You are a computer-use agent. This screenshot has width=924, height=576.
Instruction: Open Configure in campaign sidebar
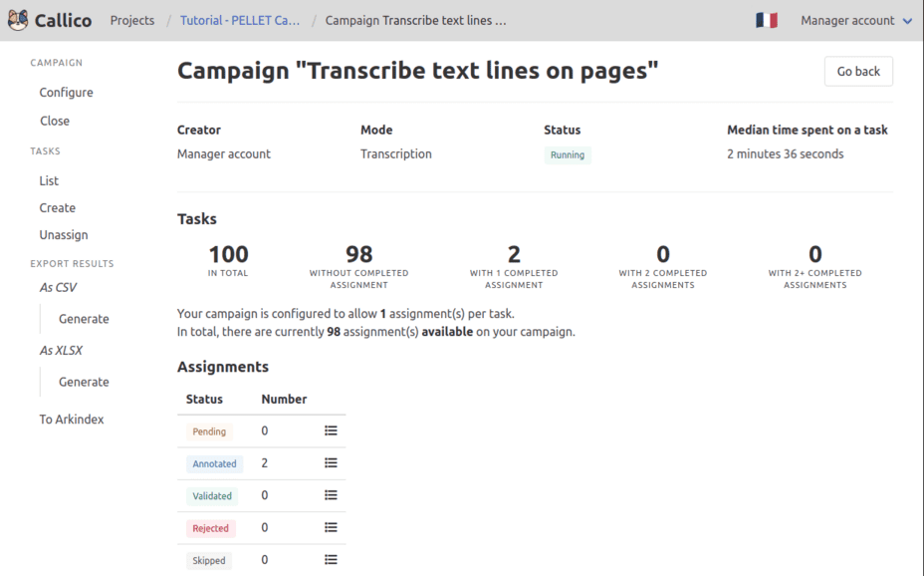coord(66,93)
